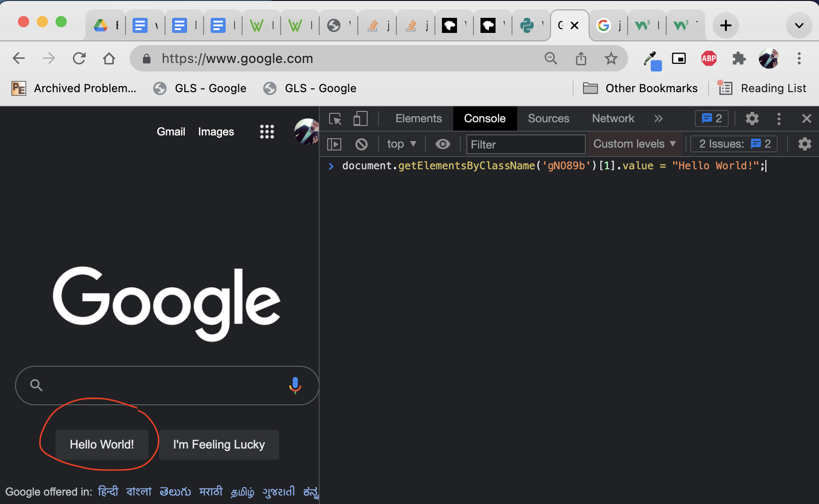819x504 pixels.
Task: Click the share page icon
Action: pos(581,58)
